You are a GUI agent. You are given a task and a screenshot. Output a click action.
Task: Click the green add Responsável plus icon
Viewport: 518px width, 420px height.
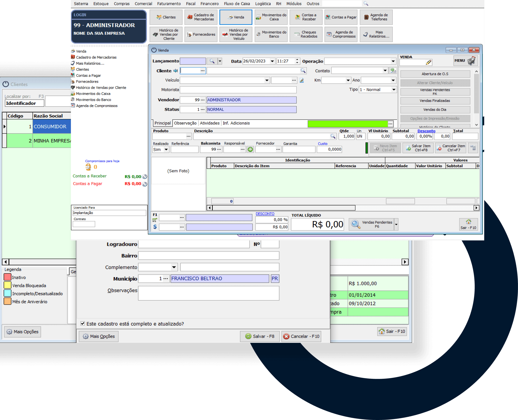250,149
